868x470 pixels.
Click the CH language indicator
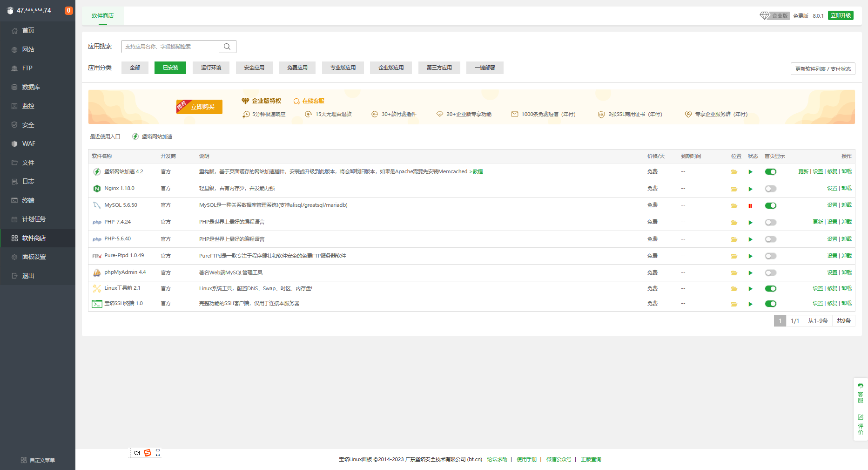click(x=137, y=453)
